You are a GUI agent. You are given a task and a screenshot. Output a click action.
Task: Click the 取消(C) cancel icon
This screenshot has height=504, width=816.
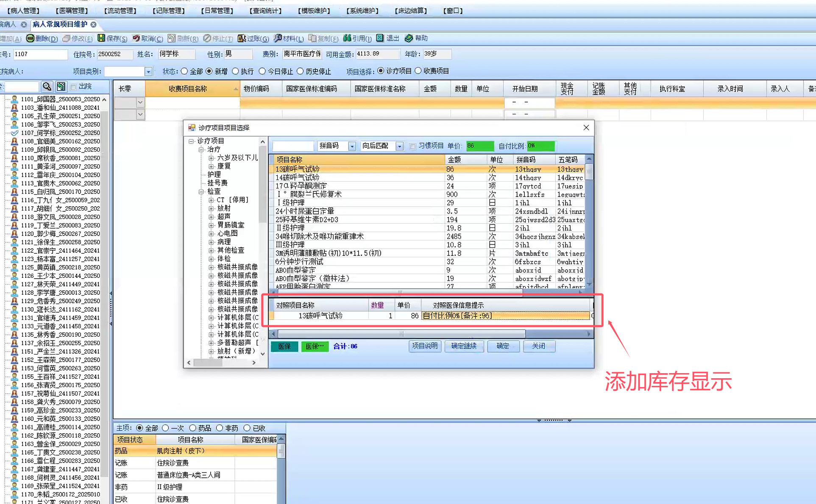point(136,38)
